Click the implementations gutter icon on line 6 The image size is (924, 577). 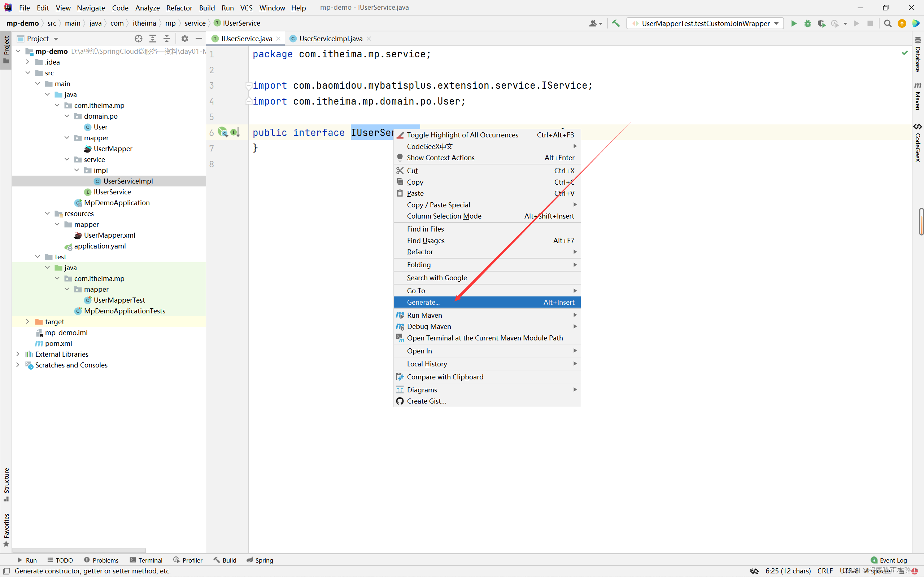[x=235, y=132]
